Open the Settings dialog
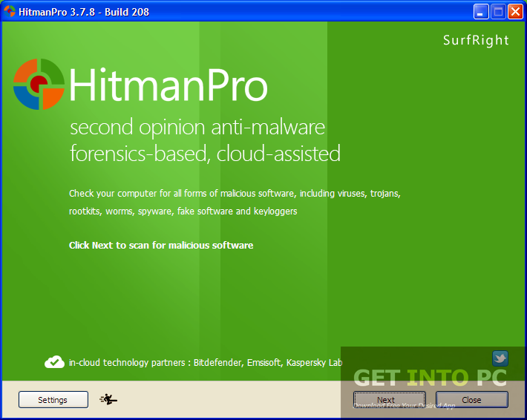527x420 pixels. point(53,399)
